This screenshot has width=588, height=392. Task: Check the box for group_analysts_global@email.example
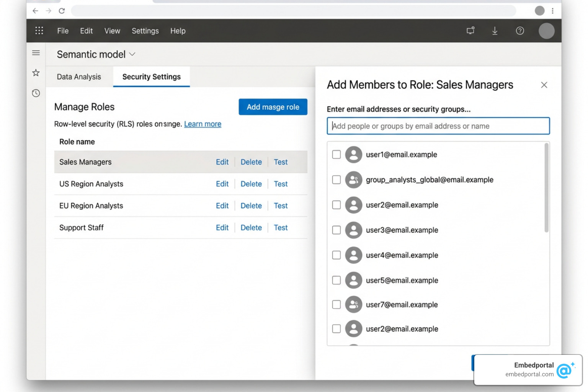[x=336, y=180]
